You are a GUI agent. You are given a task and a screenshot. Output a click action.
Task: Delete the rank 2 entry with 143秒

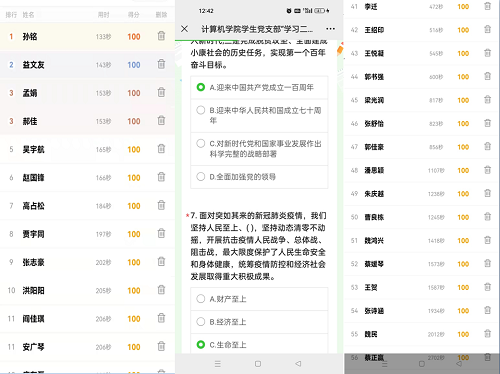[161, 64]
